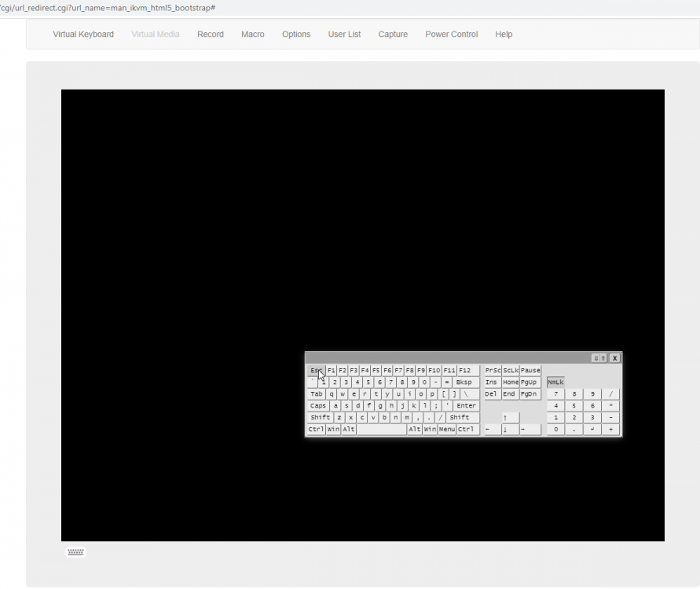Click the numpad 7 key

click(555, 394)
